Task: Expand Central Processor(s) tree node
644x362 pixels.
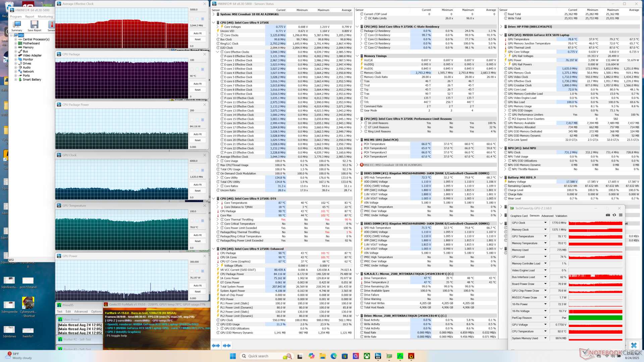Action: pos(15,39)
